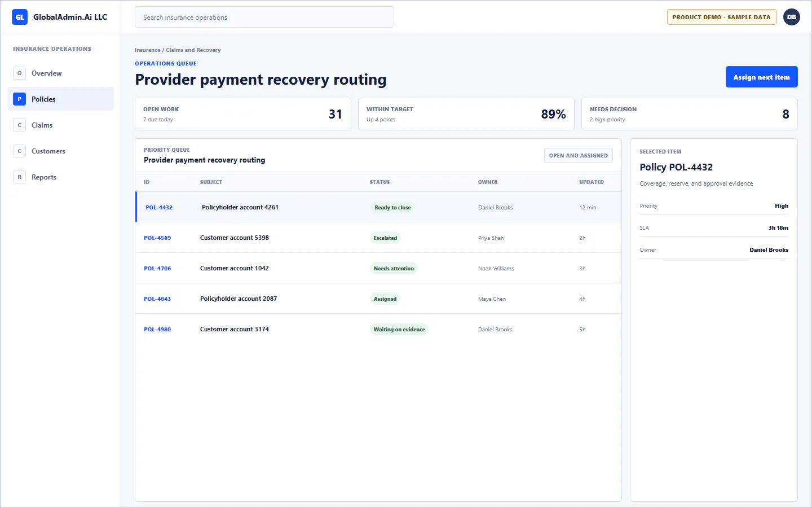Open policy link POL-4706
This screenshot has width=812, height=508.
pos(157,269)
